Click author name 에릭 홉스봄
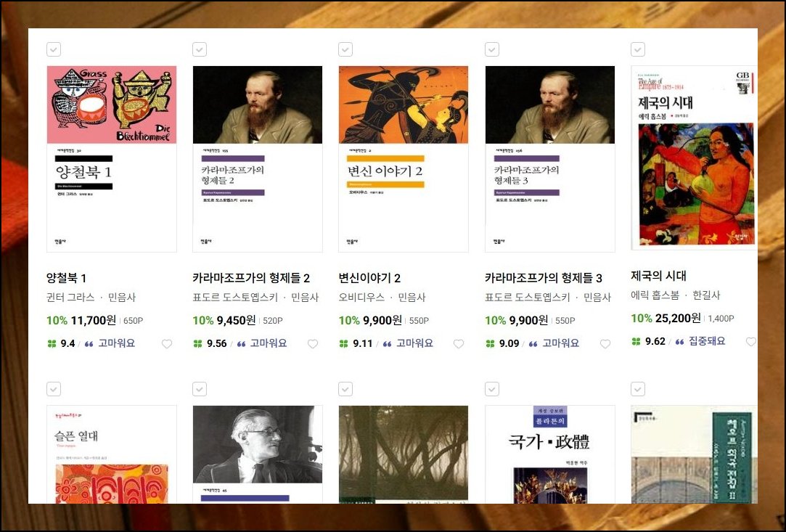The image size is (786, 532). (x=655, y=295)
